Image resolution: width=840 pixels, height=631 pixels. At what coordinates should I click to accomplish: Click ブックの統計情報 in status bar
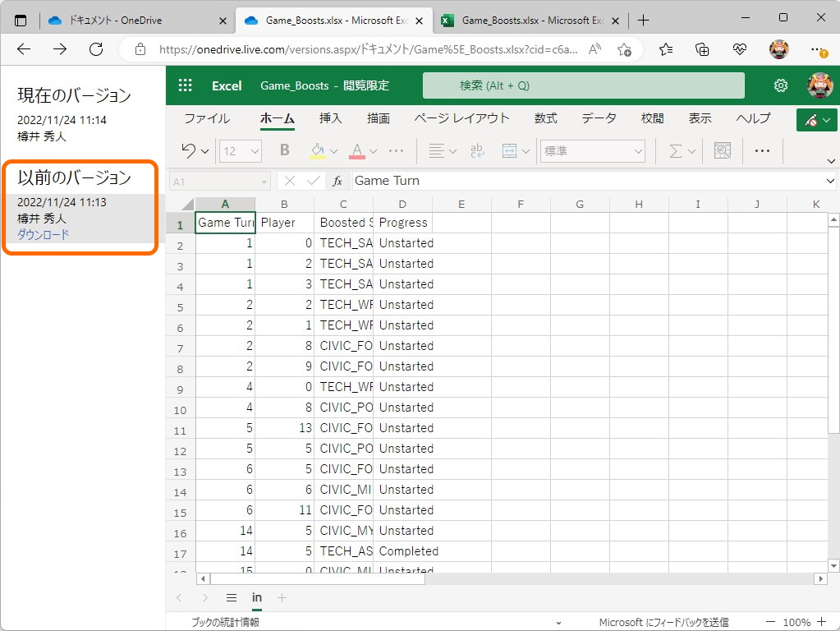(226, 622)
